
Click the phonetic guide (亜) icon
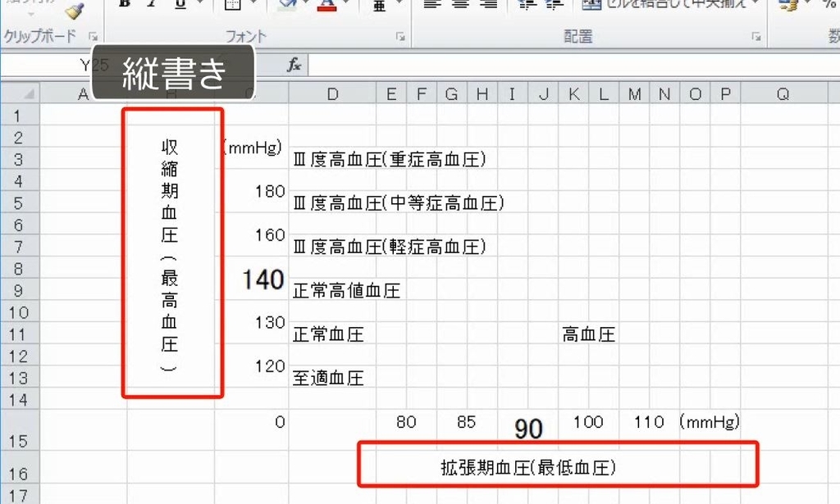click(x=379, y=4)
